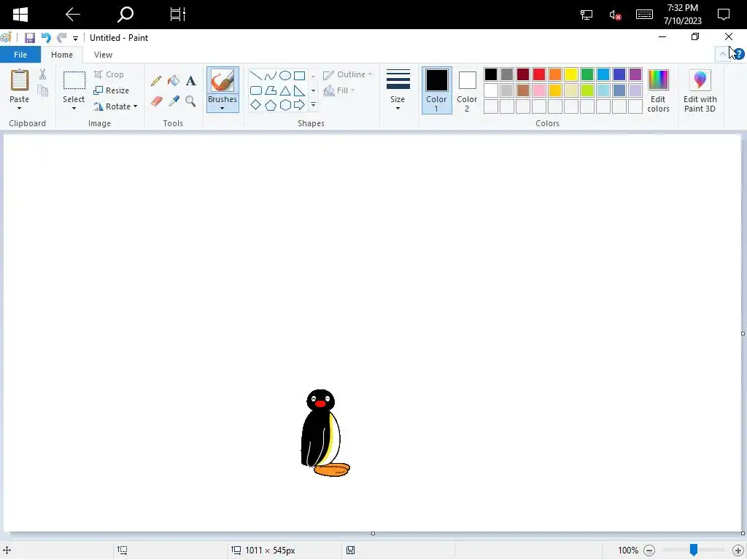Image resolution: width=747 pixels, height=560 pixels.
Task: Choose the Curve shape
Action: click(x=270, y=75)
